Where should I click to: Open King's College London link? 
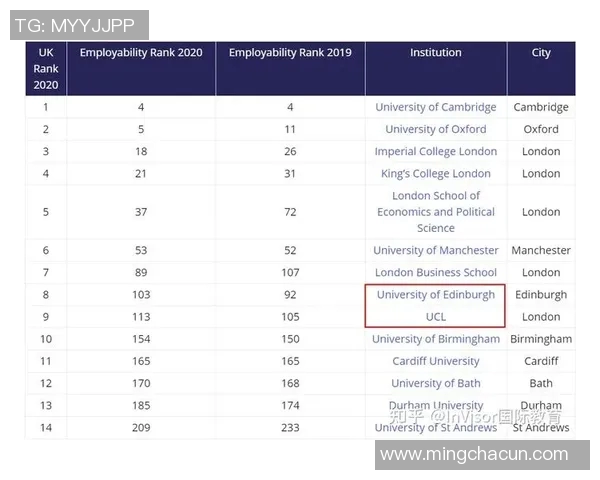coord(435,173)
